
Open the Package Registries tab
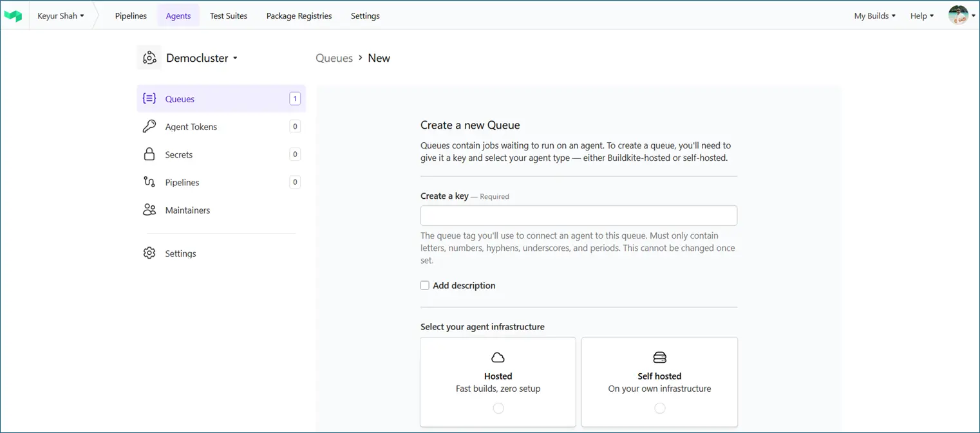299,16
